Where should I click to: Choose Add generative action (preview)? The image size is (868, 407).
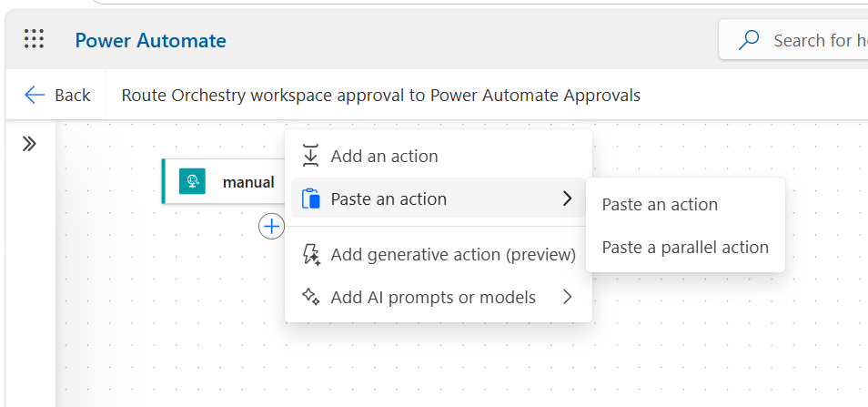point(438,254)
